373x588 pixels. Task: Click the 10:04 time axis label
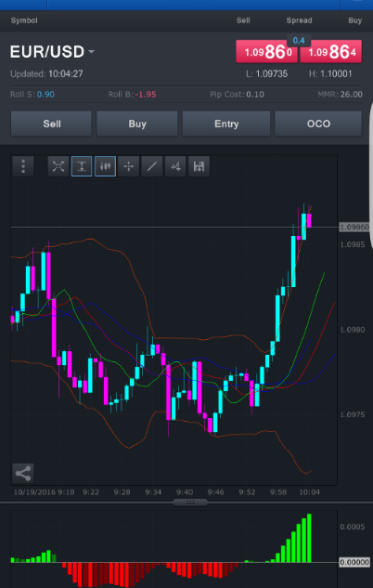click(309, 491)
